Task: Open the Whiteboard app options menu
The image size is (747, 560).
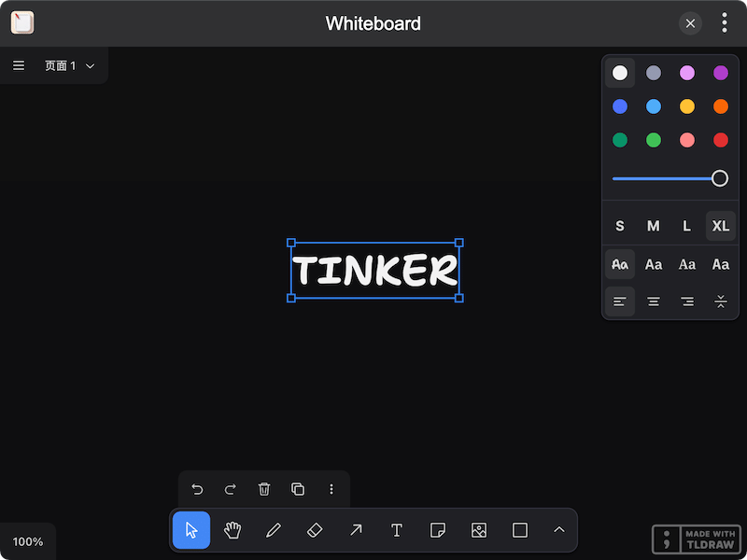Action: (x=725, y=23)
